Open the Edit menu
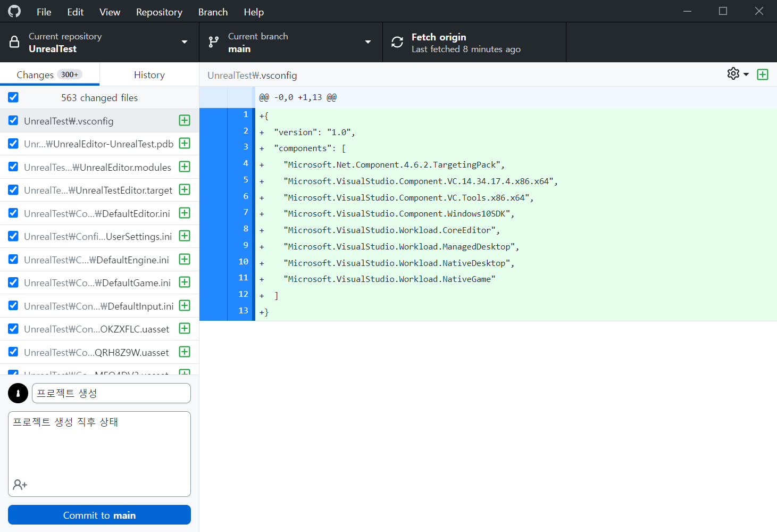 point(76,12)
